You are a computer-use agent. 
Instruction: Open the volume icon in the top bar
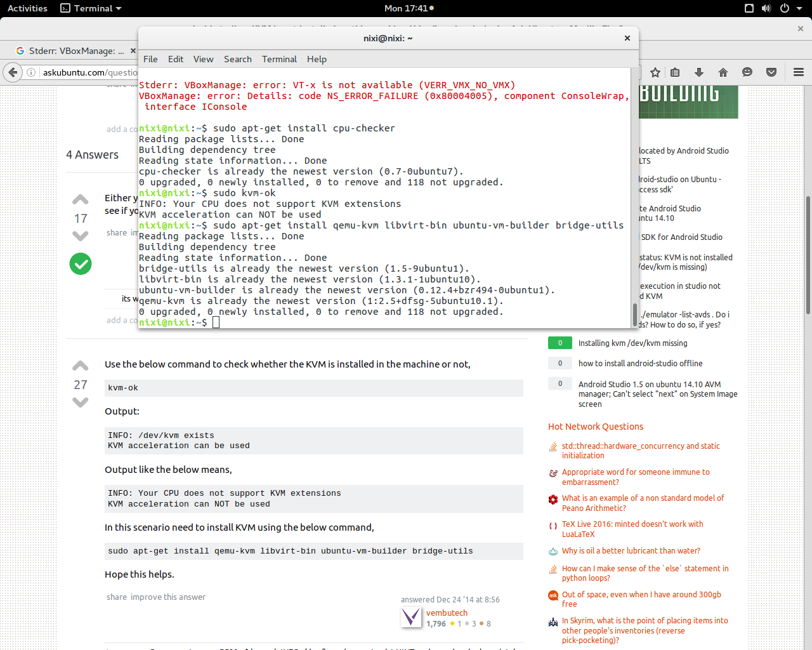point(766,8)
